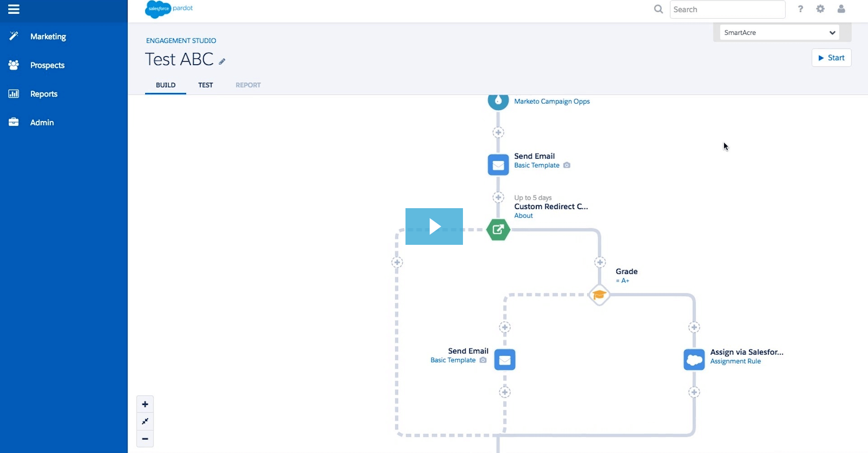Switch to the Report tab

point(248,85)
